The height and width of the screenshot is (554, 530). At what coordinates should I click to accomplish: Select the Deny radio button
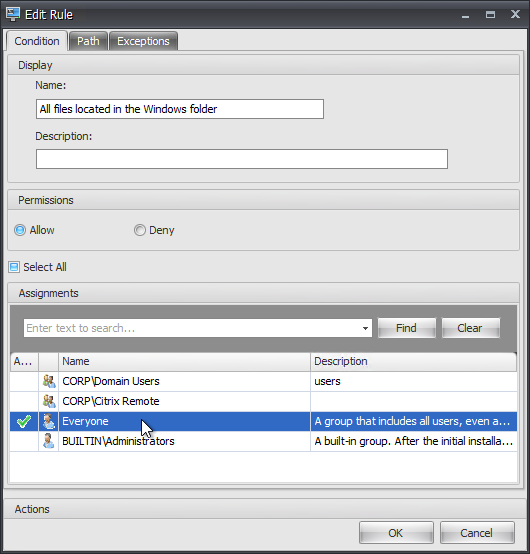(140, 230)
